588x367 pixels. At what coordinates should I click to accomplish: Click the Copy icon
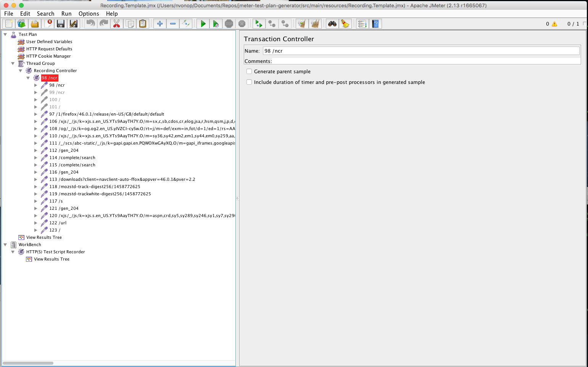point(130,24)
